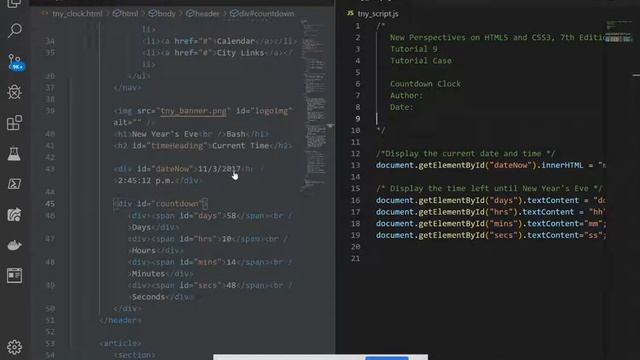Click line number 45 in HTML editor
Viewport: 640px width, 360px height.
tap(50, 204)
